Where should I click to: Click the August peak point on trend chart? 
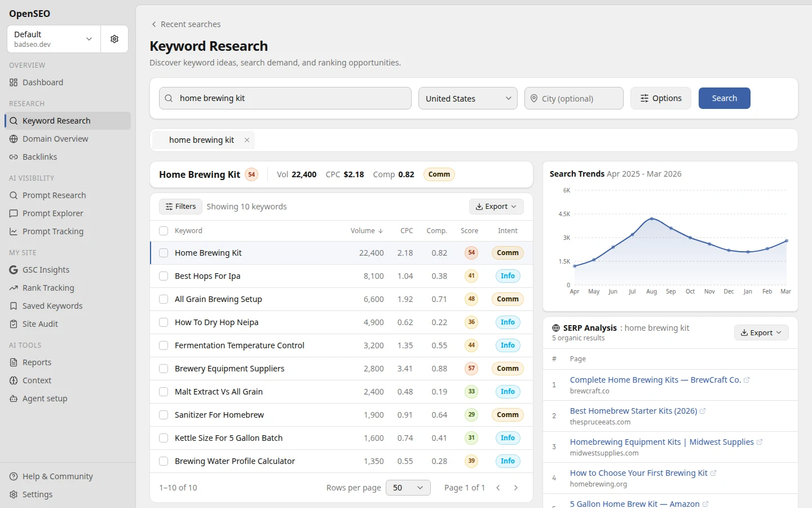tap(652, 218)
